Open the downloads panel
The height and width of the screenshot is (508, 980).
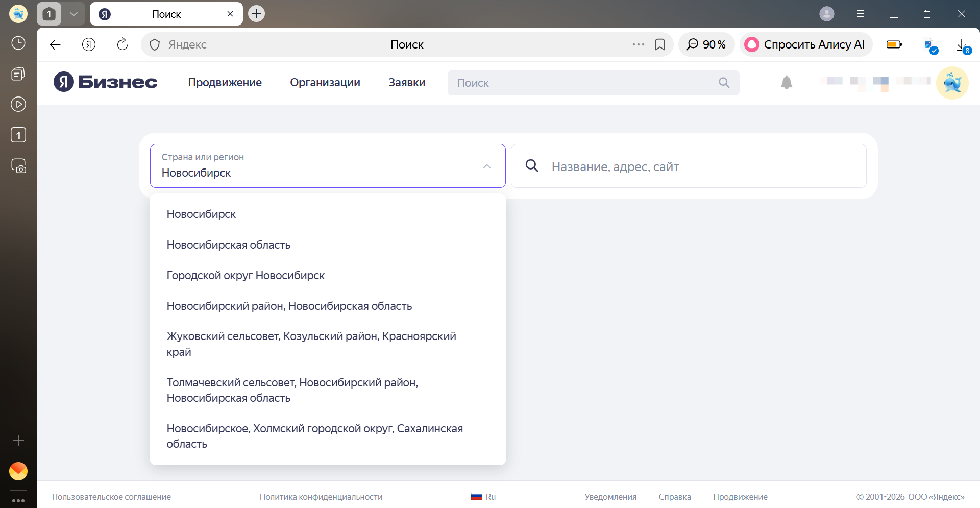coord(961,45)
